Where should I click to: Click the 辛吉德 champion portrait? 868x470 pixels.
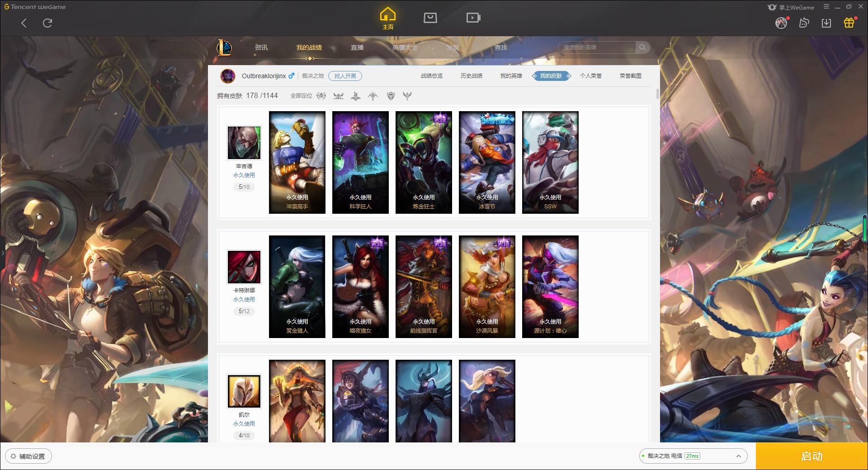coord(244,143)
